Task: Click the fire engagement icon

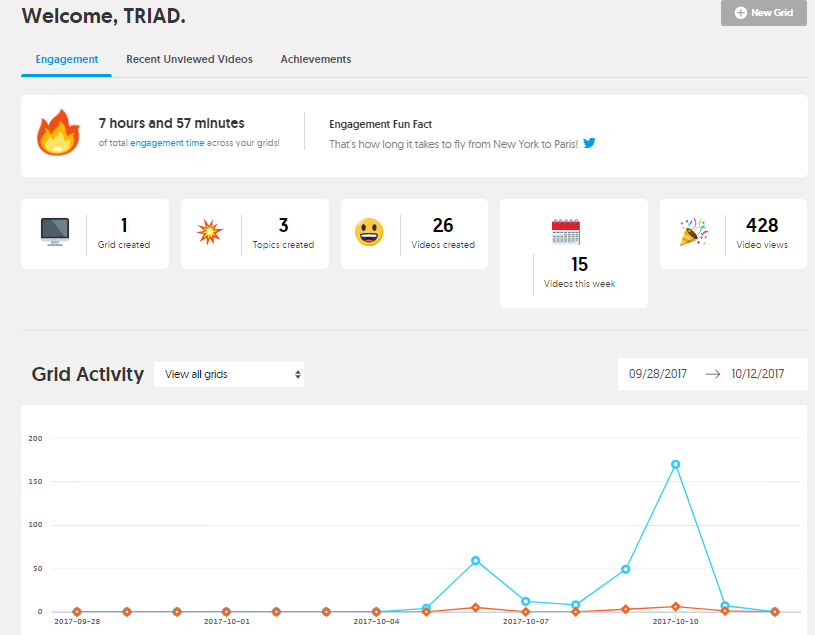Action: pyautogui.click(x=58, y=133)
